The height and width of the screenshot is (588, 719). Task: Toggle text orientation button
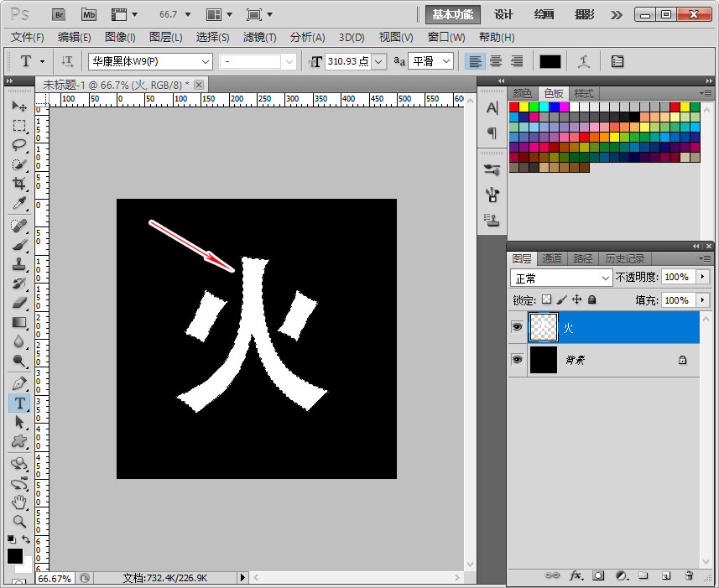click(67, 61)
